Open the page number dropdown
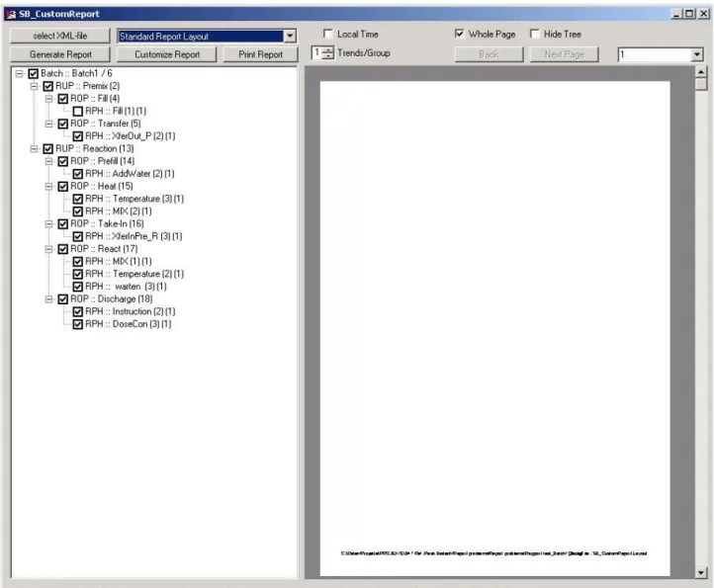The height and width of the screenshot is (588, 714). 697,55
